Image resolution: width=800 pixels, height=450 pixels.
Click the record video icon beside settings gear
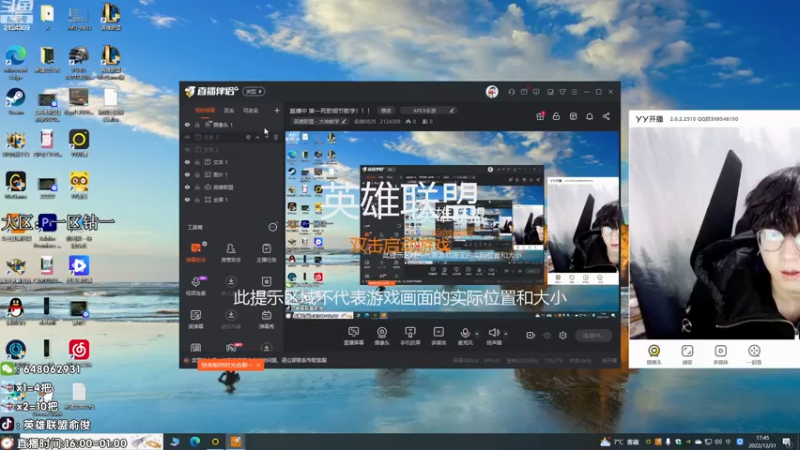[531, 335]
